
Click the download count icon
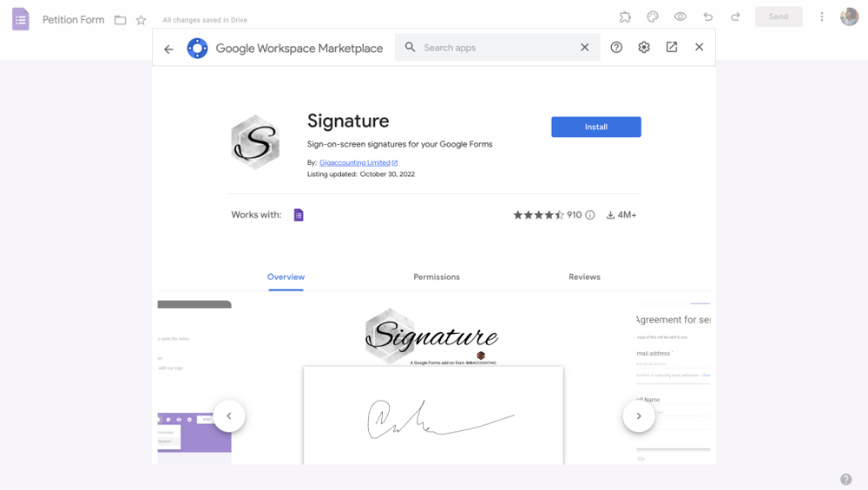610,214
